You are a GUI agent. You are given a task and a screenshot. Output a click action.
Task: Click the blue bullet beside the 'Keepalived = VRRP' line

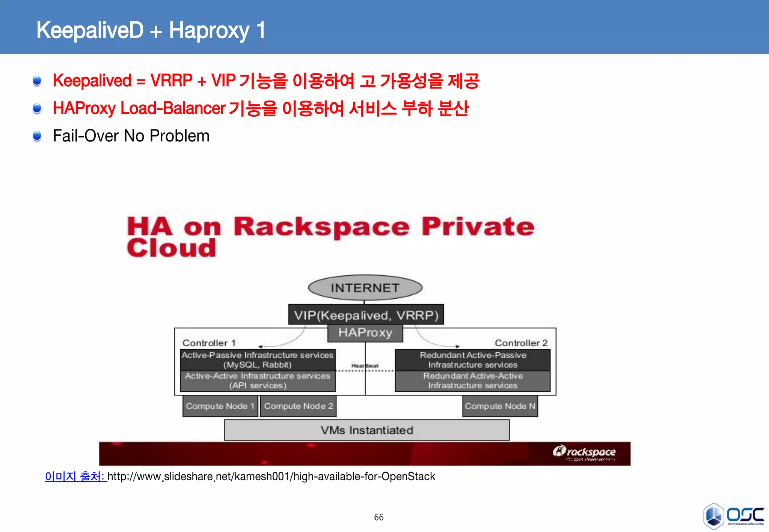[37, 81]
